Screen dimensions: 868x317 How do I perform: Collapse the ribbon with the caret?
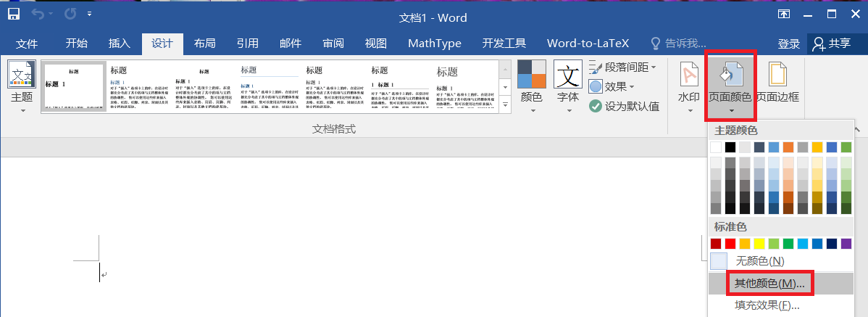pos(858,129)
